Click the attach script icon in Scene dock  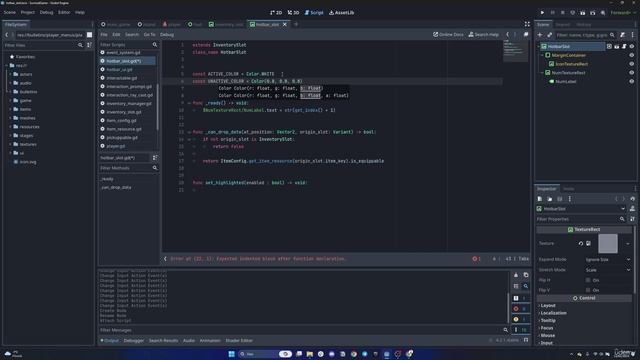pos(622,35)
